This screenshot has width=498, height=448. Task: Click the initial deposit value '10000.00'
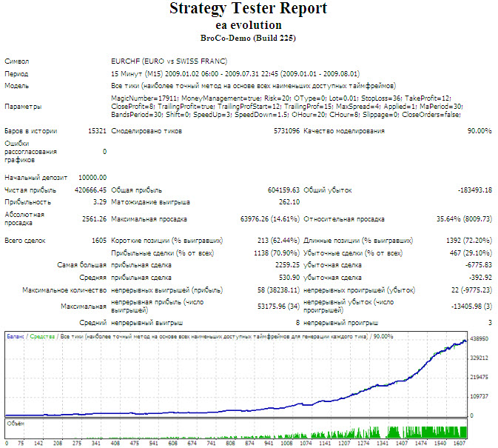92,178
